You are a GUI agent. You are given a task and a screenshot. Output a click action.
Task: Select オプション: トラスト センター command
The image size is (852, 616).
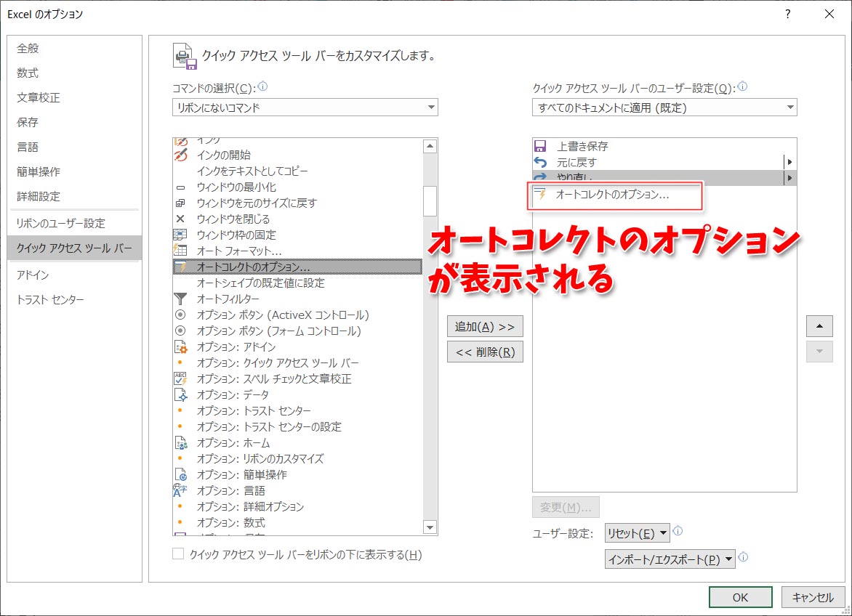pyautogui.click(x=297, y=411)
